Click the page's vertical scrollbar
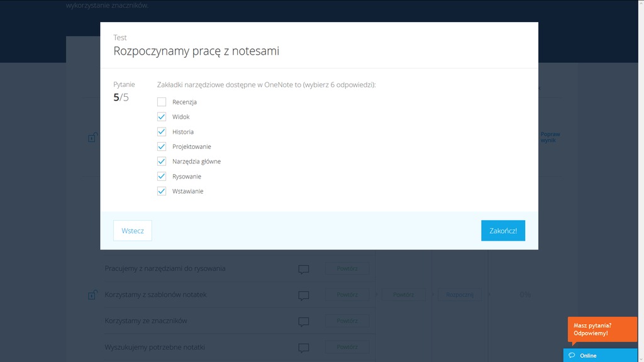Screen dimensions: 644x362 [641, 181]
